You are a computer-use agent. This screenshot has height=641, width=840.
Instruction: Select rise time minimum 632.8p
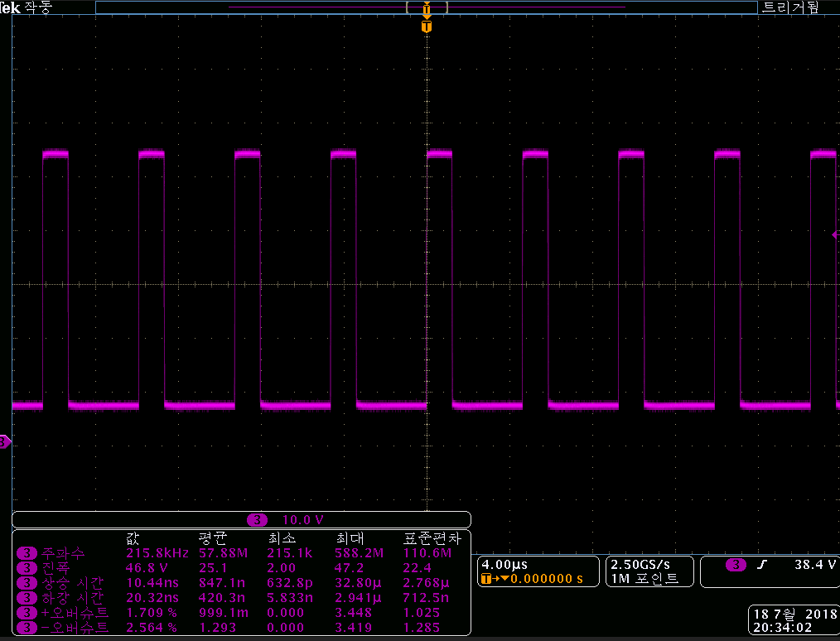[x=290, y=583]
